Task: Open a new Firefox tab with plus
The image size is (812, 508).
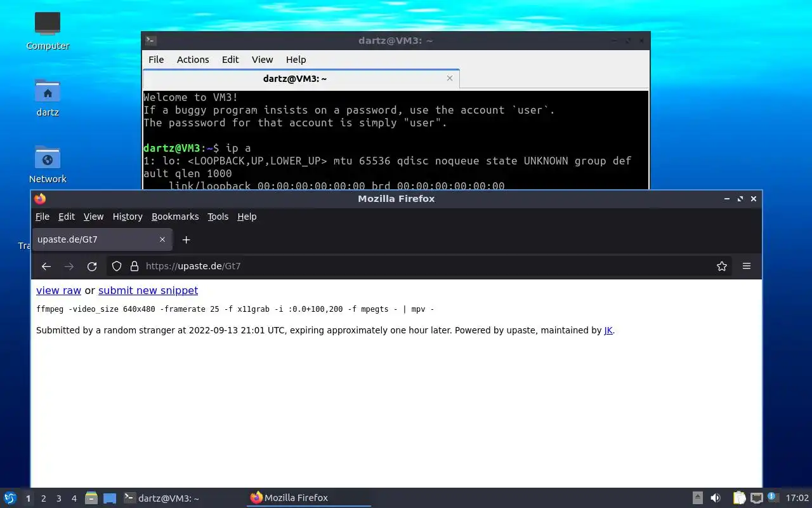Action: (x=186, y=239)
